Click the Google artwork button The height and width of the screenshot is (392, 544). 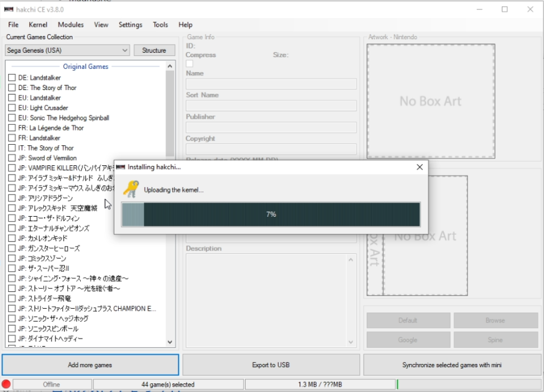pyautogui.click(x=408, y=340)
